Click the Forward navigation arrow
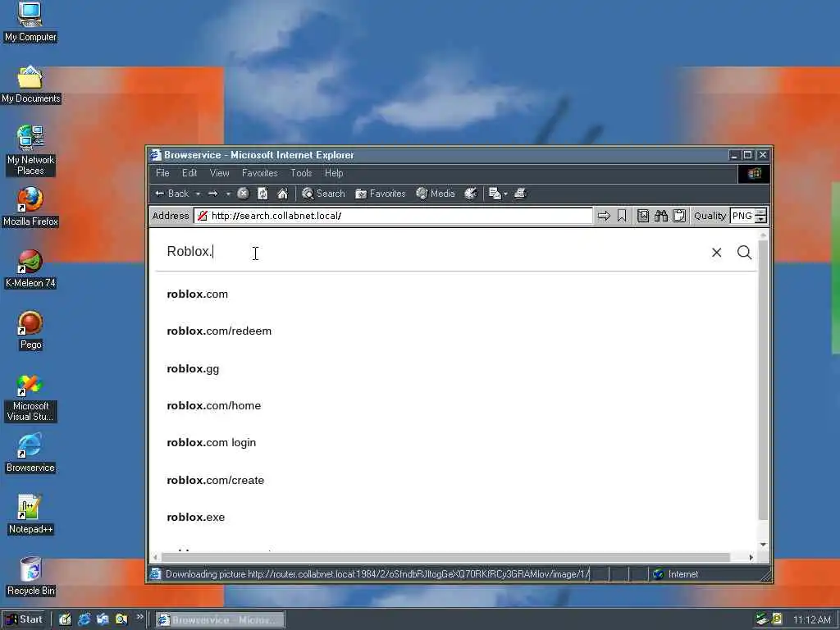This screenshot has width=840, height=630. pyautogui.click(x=212, y=194)
